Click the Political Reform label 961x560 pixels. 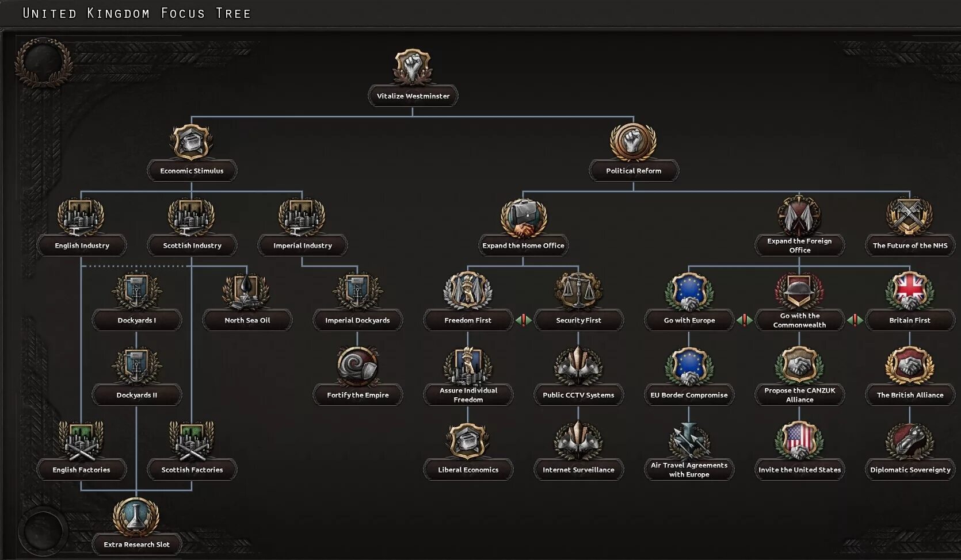(x=634, y=171)
